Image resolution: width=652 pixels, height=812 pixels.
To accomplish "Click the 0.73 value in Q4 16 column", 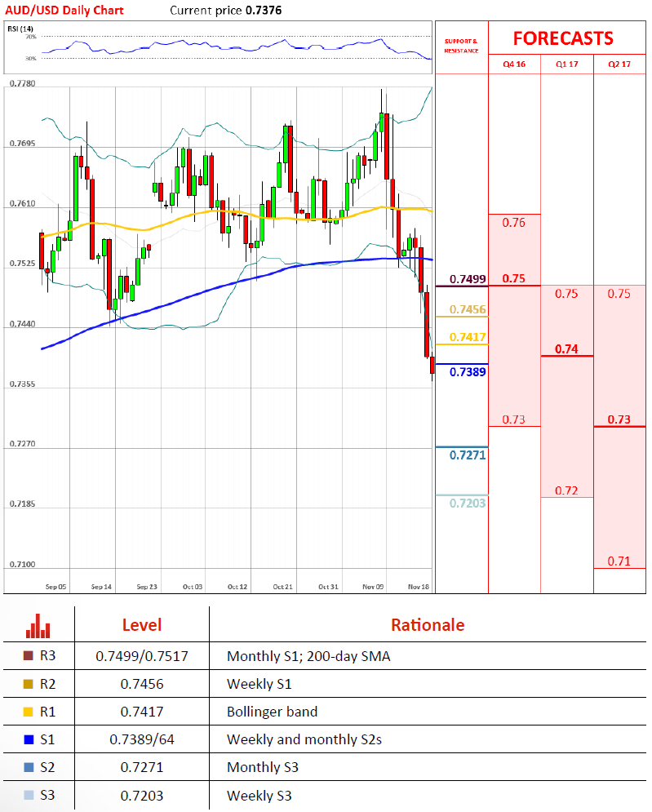I will [x=514, y=419].
